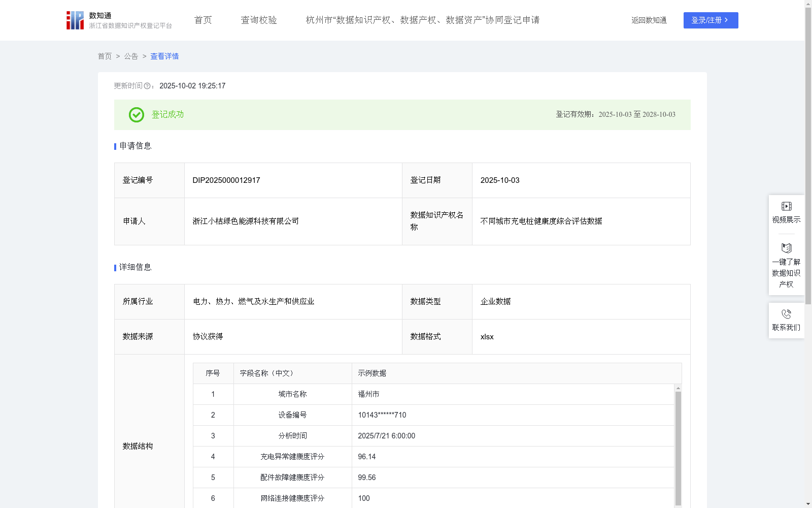Viewport: 812px width, 508px height.
Task: Click 公告 in the breadcrumb
Action: (131, 56)
